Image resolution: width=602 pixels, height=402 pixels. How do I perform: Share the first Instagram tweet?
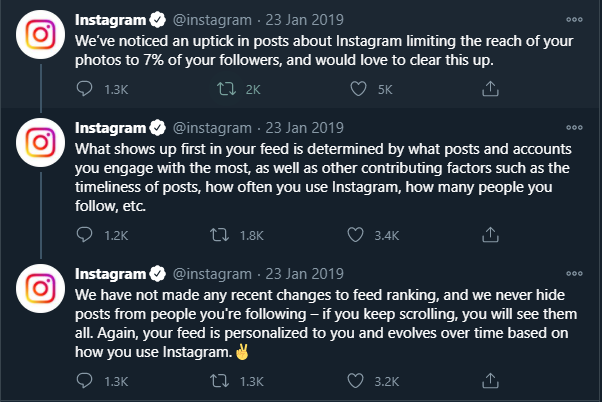489,90
